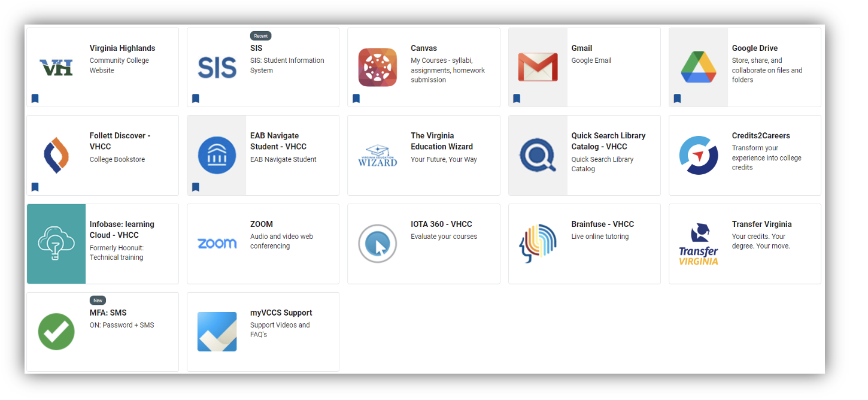Click 'Your Future, Your Way' text
The image size is (868, 400).
(444, 159)
